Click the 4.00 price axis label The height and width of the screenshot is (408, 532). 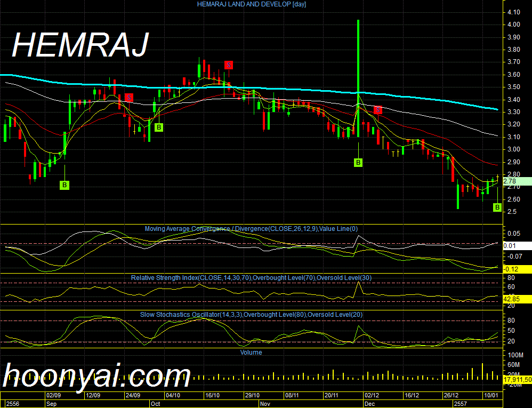pyautogui.click(x=514, y=25)
